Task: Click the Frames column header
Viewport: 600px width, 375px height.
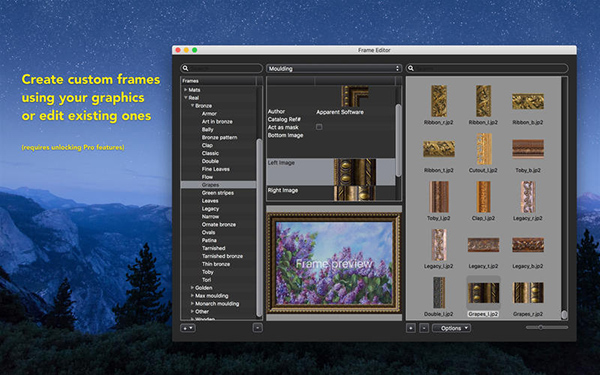Action: pos(218,81)
